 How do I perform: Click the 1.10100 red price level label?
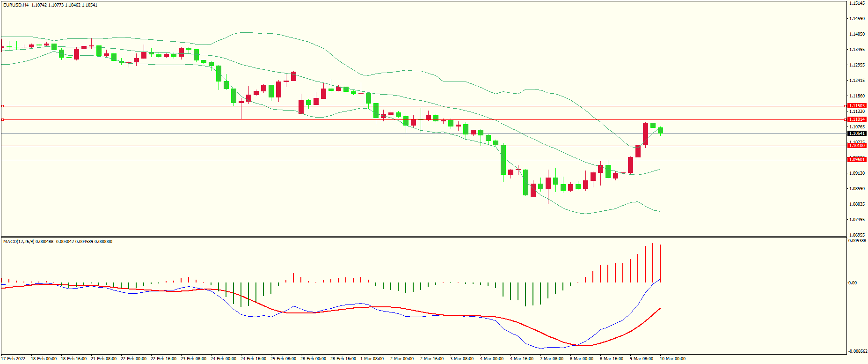(857, 146)
